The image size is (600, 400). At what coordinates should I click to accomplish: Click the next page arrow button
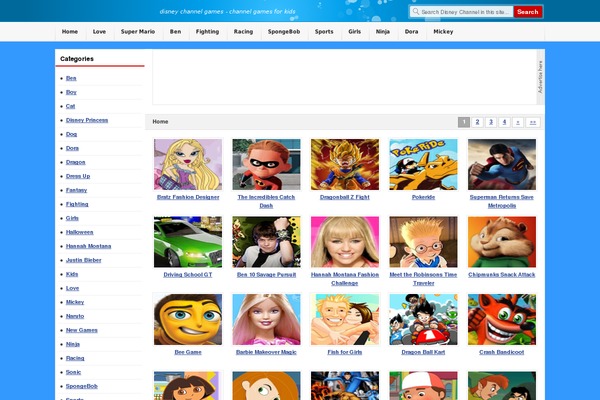518,122
